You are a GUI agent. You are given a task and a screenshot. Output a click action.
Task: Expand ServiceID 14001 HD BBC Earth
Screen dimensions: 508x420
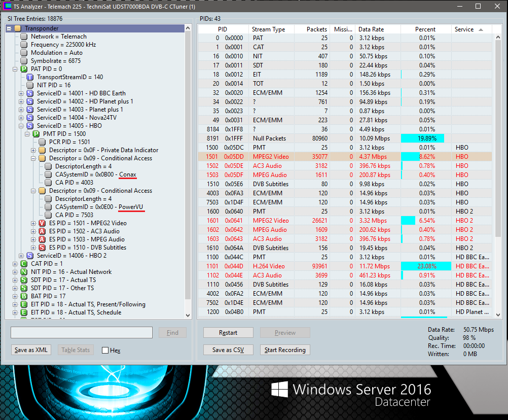click(x=21, y=93)
